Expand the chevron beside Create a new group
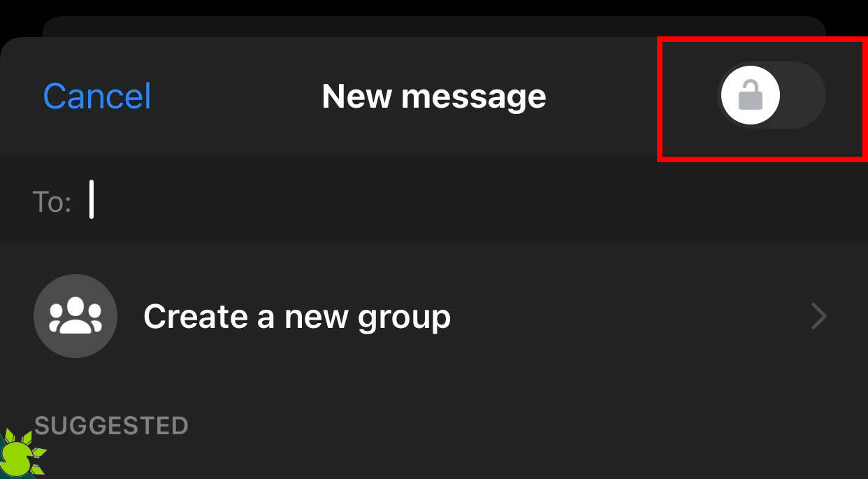 pos(819,316)
